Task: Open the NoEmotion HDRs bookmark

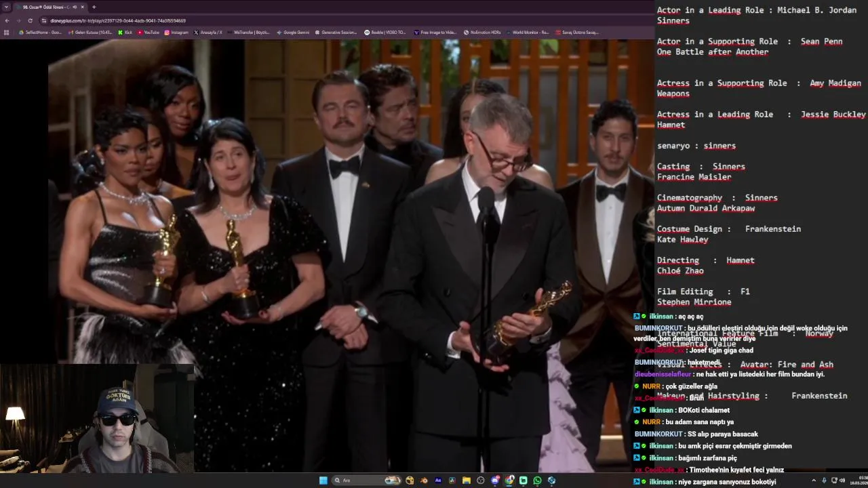Action: tap(482, 32)
